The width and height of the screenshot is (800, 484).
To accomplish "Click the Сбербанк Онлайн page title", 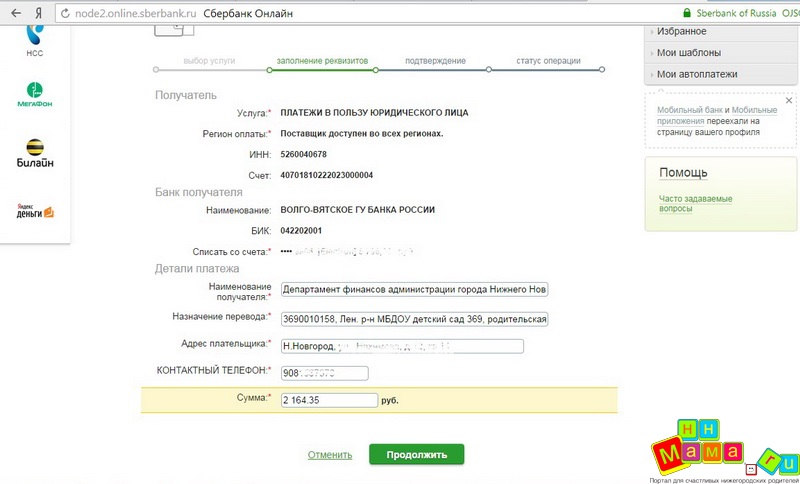I will pyautogui.click(x=248, y=14).
